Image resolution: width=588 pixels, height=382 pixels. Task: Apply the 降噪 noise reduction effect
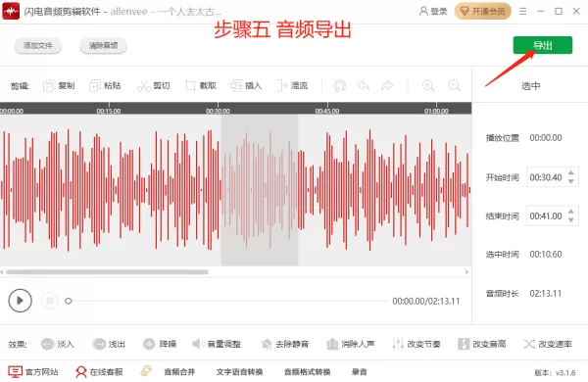tap(160, 344)
